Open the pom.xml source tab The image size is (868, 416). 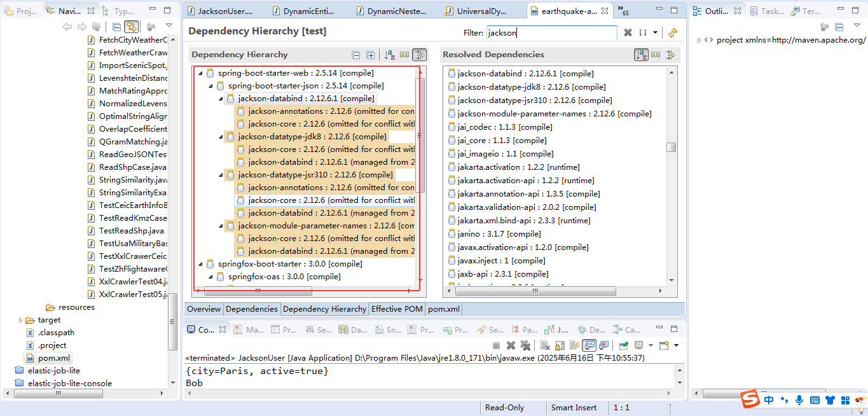point(443,309)
